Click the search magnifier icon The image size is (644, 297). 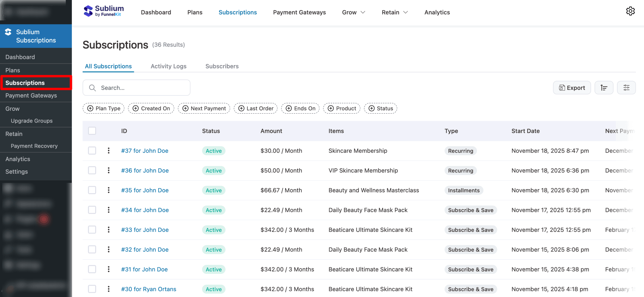[92, 88]
